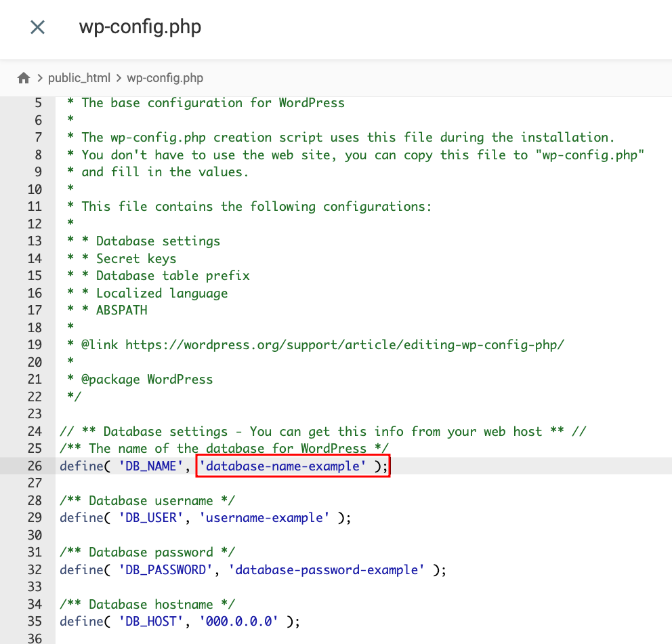Select line number 26 in the gutter

tap(35, 466)
